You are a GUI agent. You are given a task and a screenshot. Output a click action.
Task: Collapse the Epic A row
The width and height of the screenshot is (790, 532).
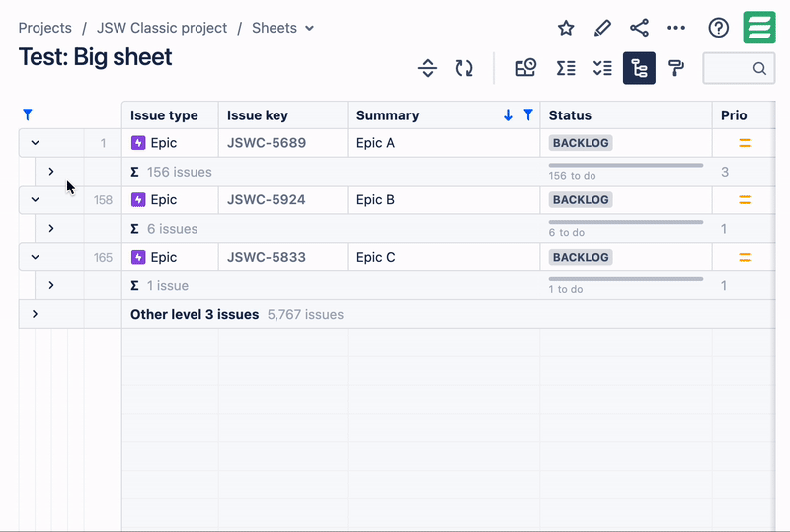pos(35,143)
